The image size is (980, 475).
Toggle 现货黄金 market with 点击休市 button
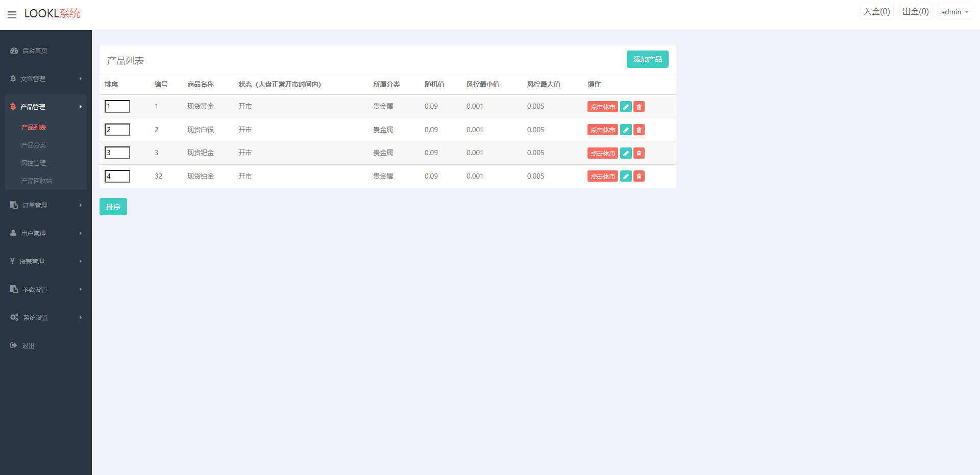(602, 107)
